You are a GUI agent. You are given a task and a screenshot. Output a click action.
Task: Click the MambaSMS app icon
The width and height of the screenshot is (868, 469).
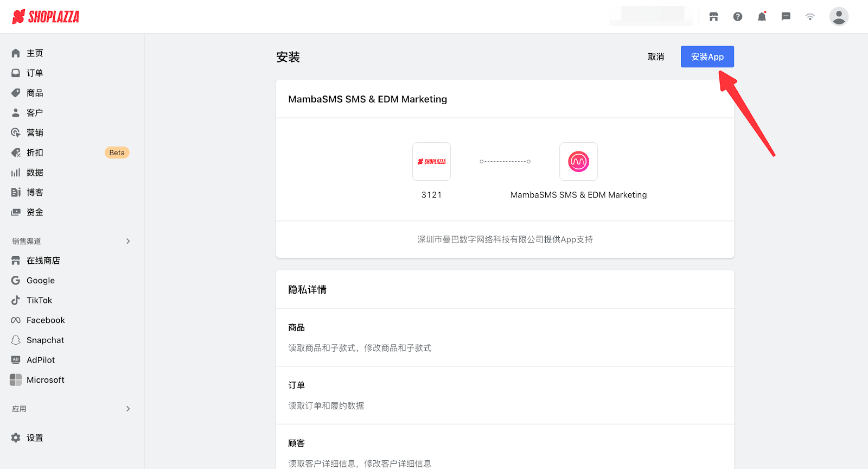(578, 162)
